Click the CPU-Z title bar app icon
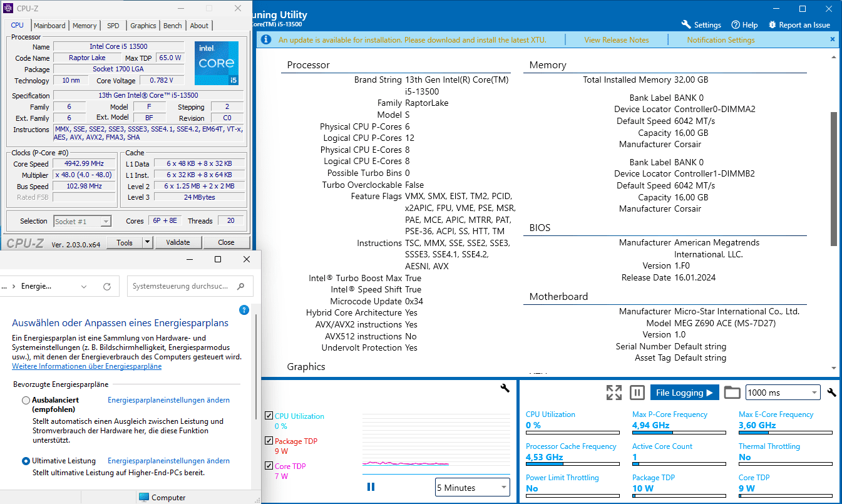Screen dimensions: 842x504 [8, 8]
